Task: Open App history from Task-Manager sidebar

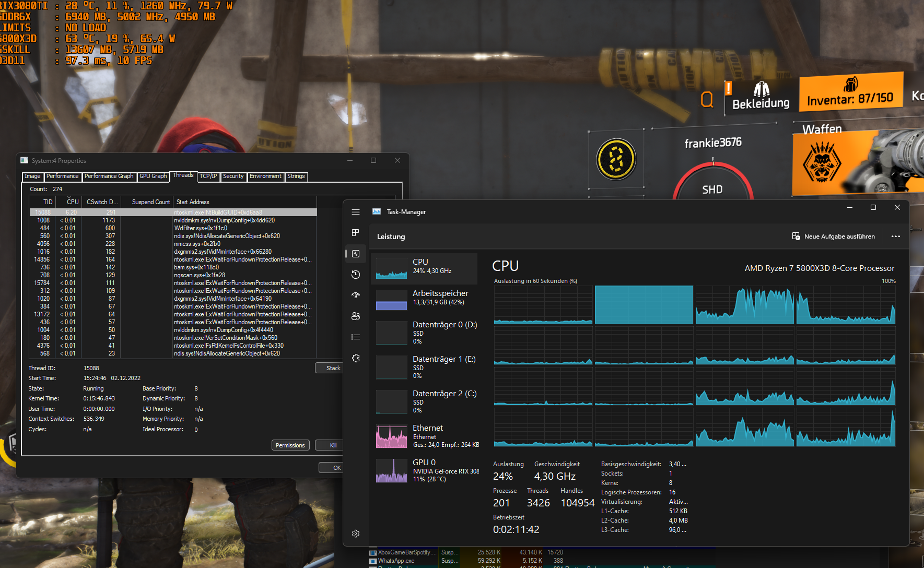Action: tap(356, 275)
